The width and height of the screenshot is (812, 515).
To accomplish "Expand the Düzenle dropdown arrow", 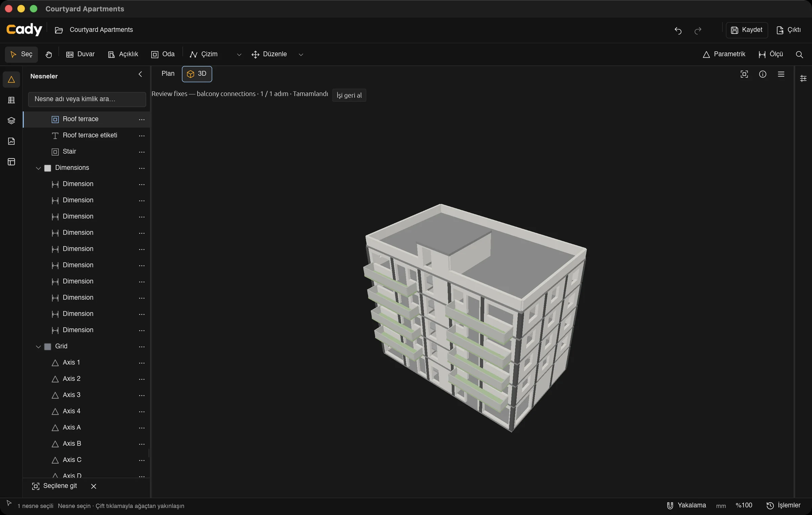I will tap(301, 54).
